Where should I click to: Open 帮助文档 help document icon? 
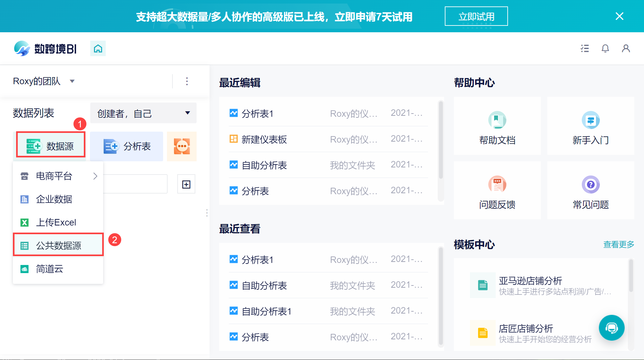[x=497, y=120]
